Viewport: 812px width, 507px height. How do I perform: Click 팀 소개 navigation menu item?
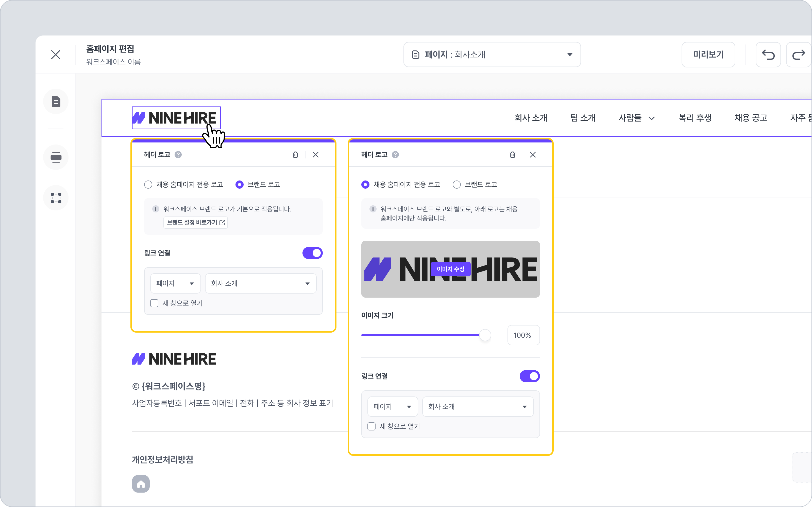[583, 118]
